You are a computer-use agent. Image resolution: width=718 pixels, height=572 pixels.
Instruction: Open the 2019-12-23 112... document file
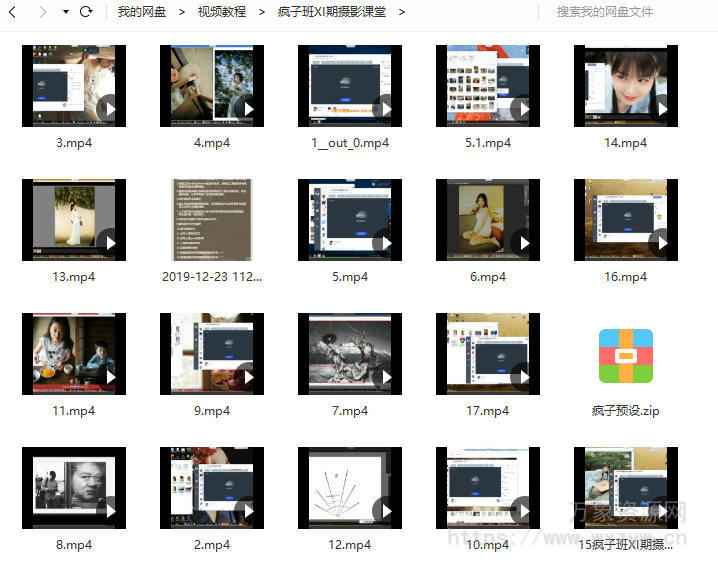(211, 220)
